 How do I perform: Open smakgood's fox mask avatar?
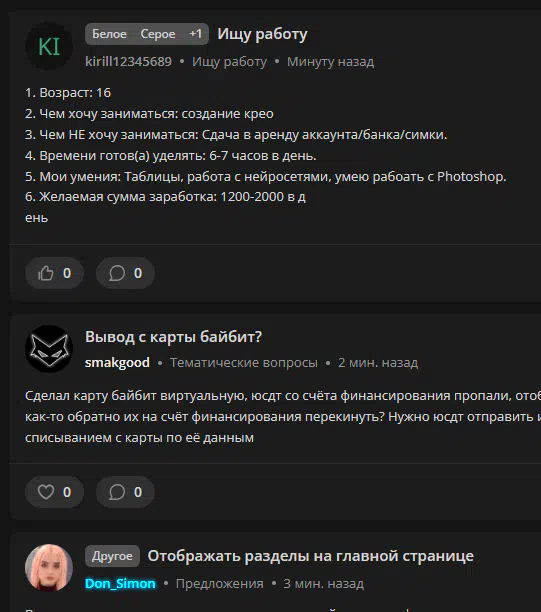(x=49, y=349)
